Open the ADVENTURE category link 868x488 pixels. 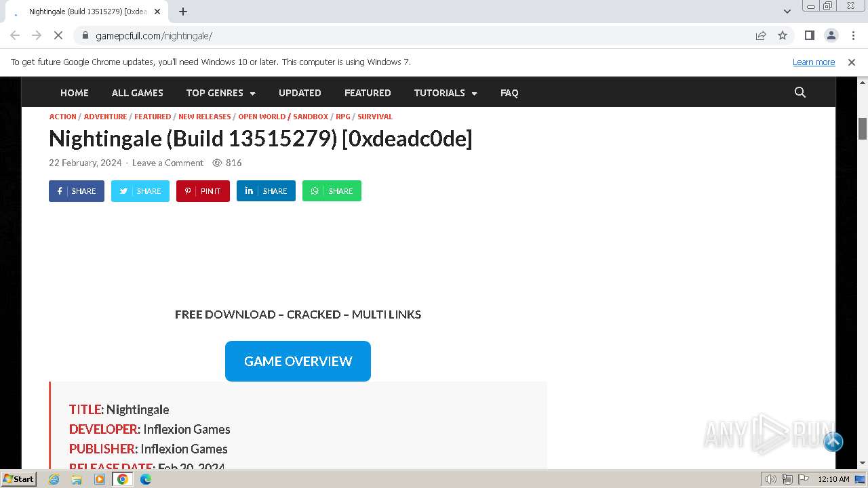[x=105, y=117]
